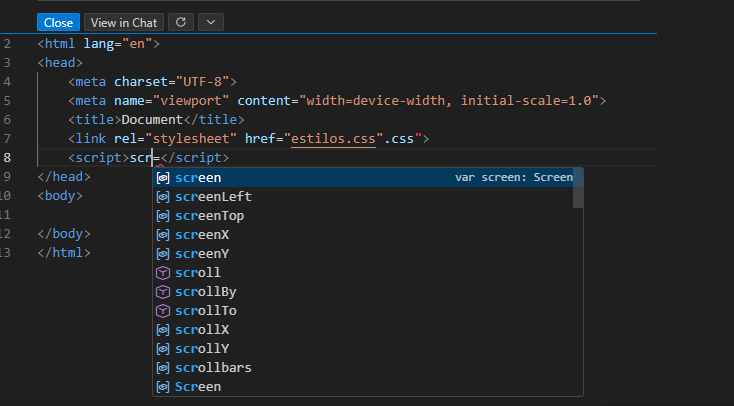Click the variable icon next to scrollbars

[x=164, y=368]
